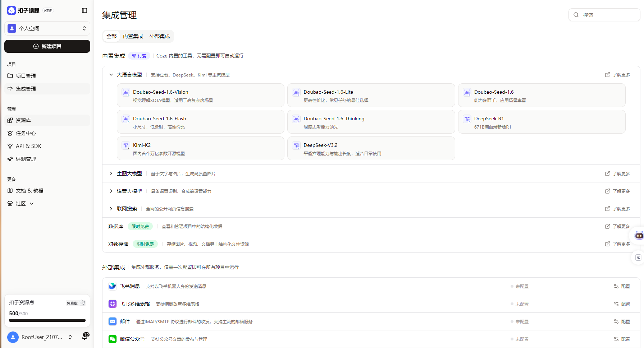Expand the 联网搜索 section

click(x=111, y=209)
